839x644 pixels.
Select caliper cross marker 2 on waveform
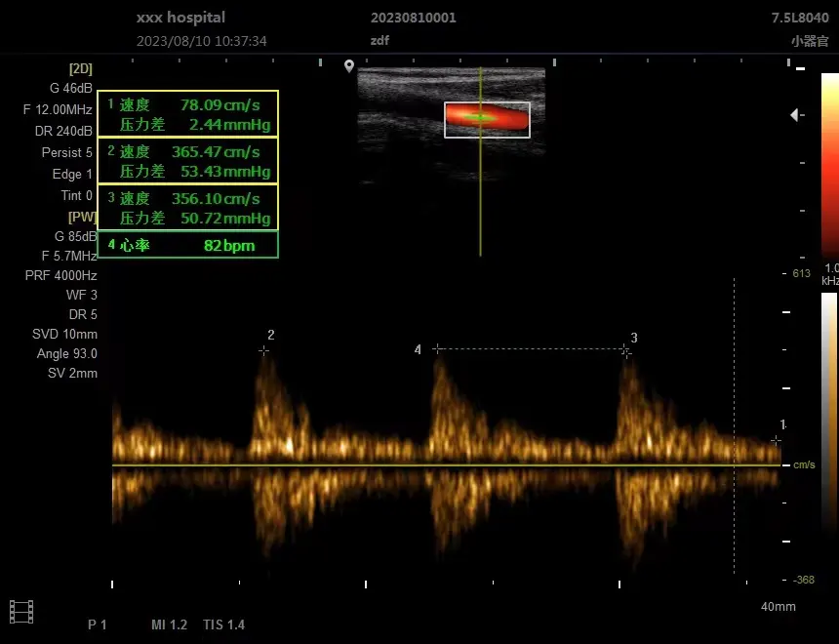click(263, 349)
